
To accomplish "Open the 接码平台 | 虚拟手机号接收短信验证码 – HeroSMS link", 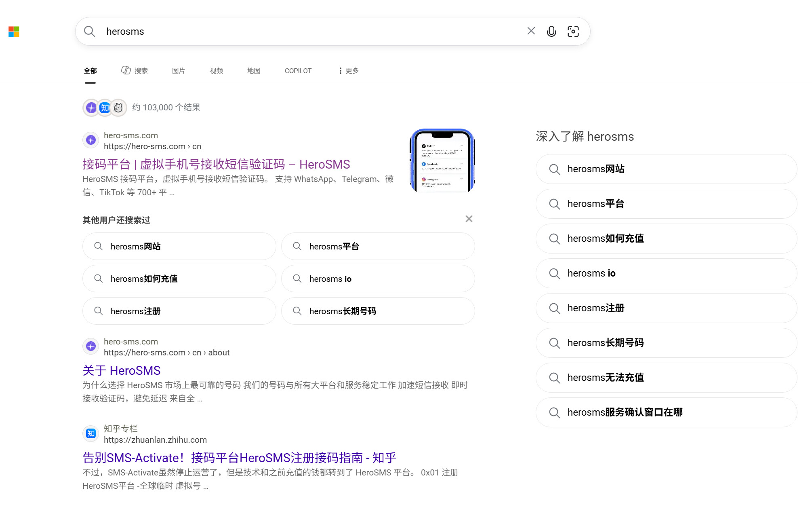I will point(216,164).
